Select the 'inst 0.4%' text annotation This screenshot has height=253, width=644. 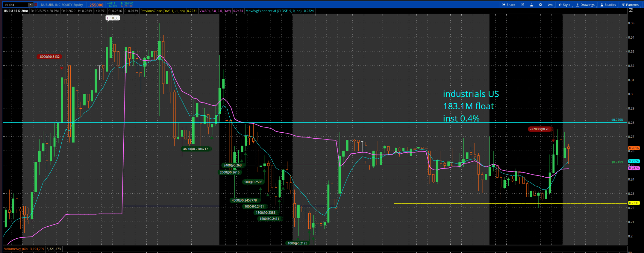461,119
